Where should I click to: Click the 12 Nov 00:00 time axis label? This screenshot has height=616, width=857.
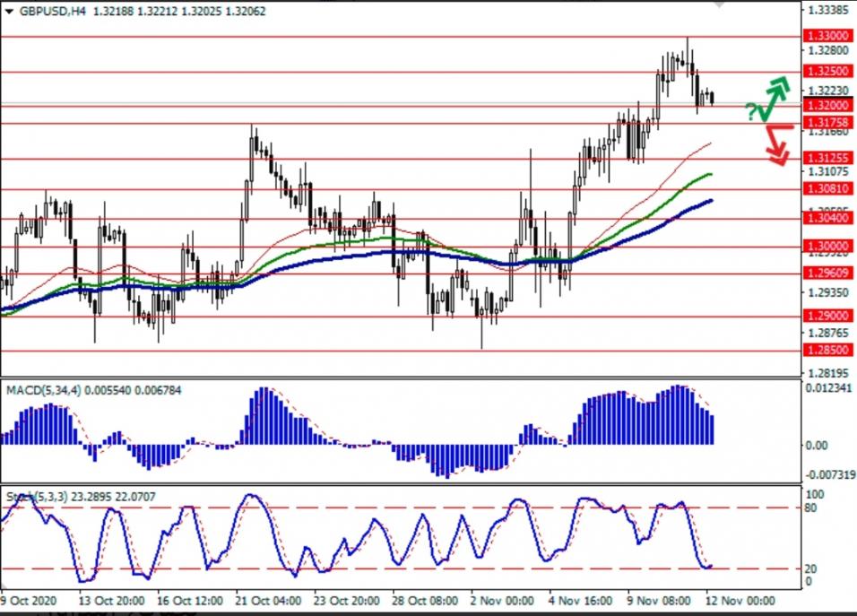coord(741,600)
